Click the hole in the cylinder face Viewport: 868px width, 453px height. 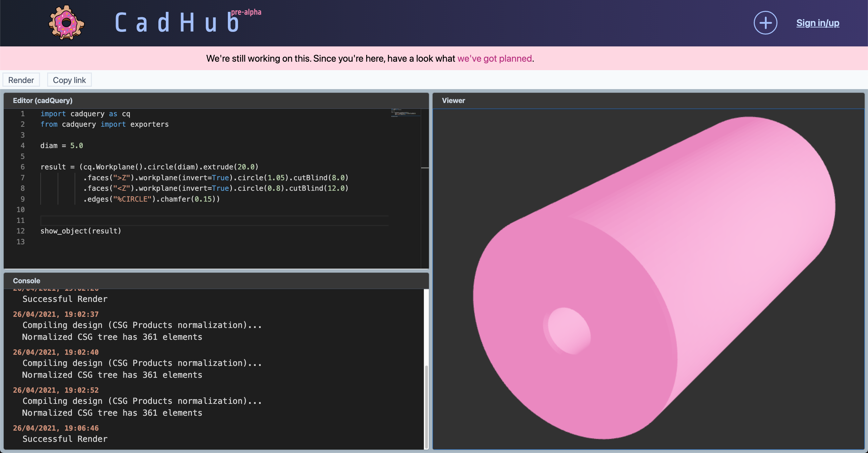tap(569, 331)
